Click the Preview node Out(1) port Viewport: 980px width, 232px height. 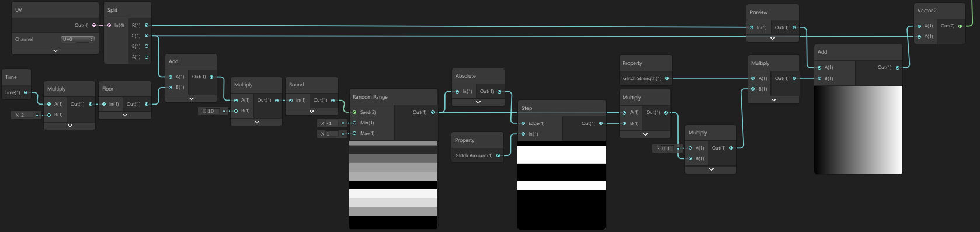(794, 27)
